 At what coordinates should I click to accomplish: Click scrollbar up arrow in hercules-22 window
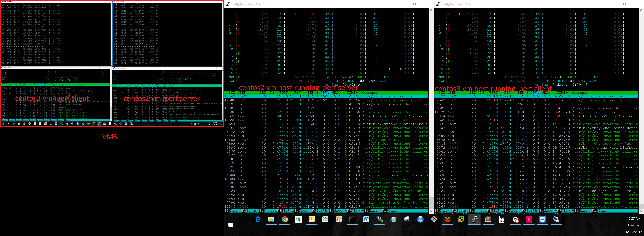(641, 10)
